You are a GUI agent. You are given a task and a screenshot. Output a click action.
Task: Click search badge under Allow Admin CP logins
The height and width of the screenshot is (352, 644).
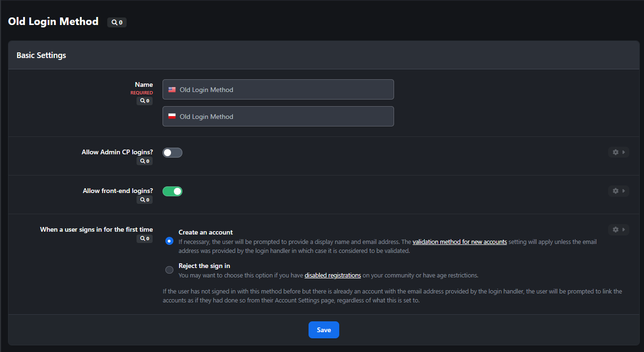click(145, 161)
